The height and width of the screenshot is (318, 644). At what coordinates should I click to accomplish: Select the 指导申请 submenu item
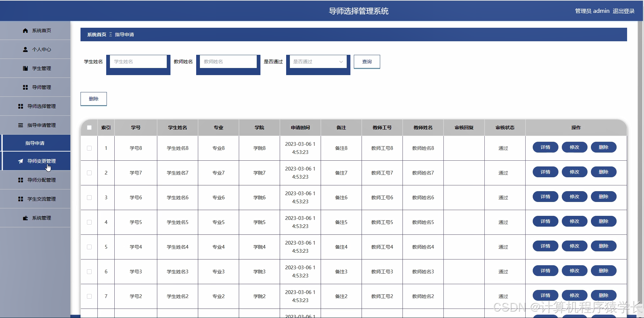36,143
